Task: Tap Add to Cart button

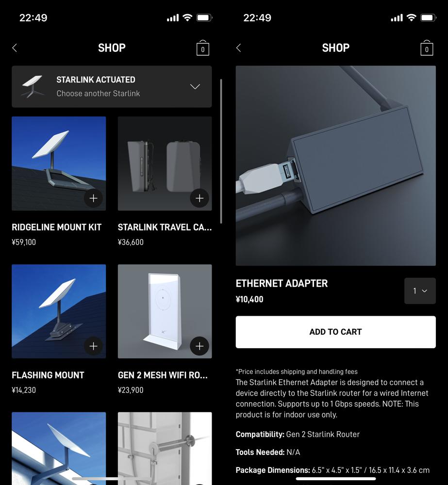Action: (x=335, y=332)
